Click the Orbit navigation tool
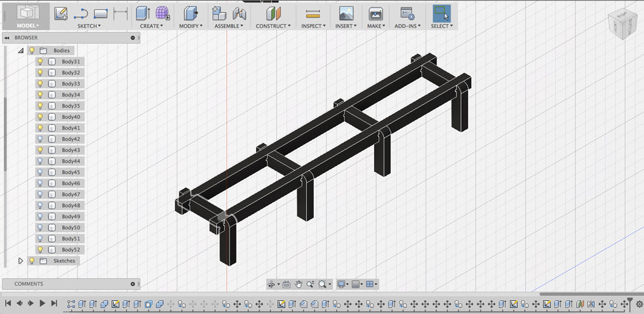644x314 pixels. pos(271,284)
